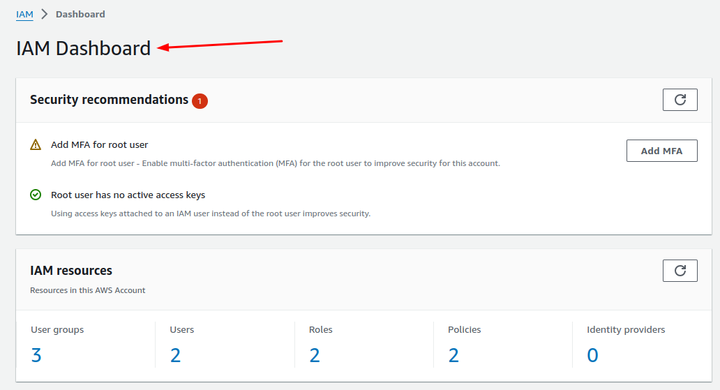Screen dimensions: 720x390
Task: Click the breadcrumb chevron separator after IAM
Action: pyautogui.click(x=45, y=14)
